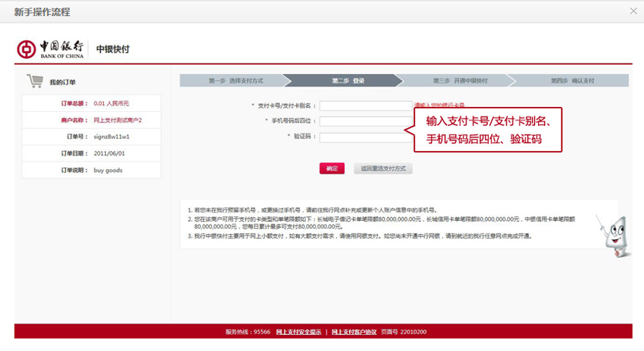Select step 第四步 确认支付
The width and height of the screenshot is (644, 351).
[x=572, y=81]
